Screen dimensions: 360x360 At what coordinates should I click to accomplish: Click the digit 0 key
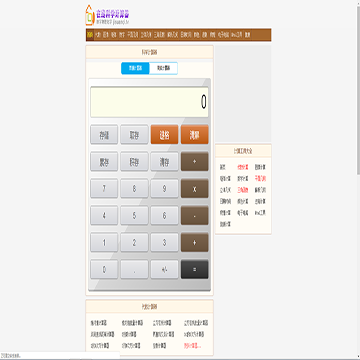[x=104, y=270]
